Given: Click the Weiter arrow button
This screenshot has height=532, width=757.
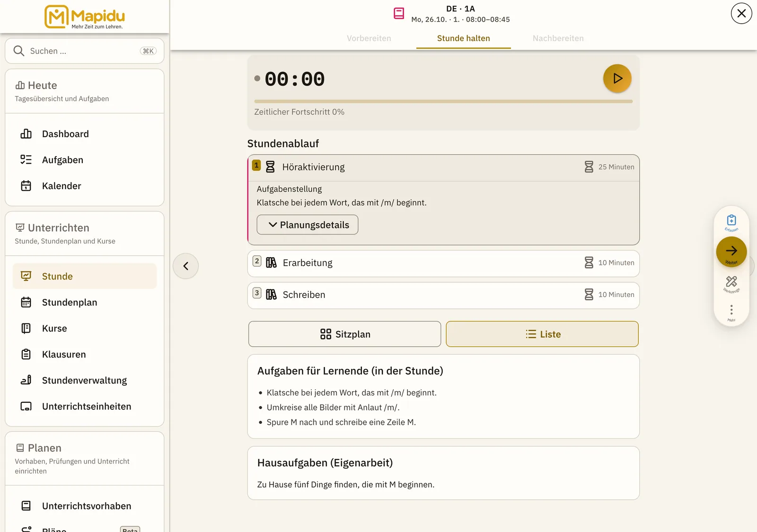Looking at the screenshot, I should (x=731, y=252).
